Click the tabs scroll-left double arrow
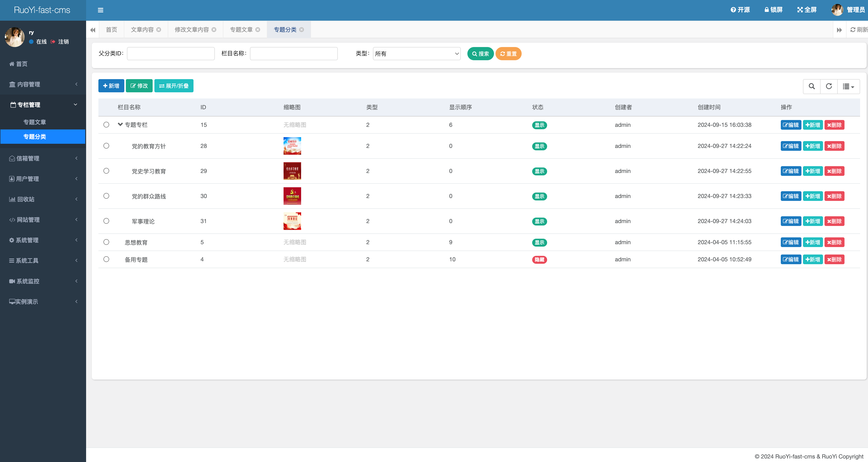Screen dimensions: 868x462 [x=93, y=30]
